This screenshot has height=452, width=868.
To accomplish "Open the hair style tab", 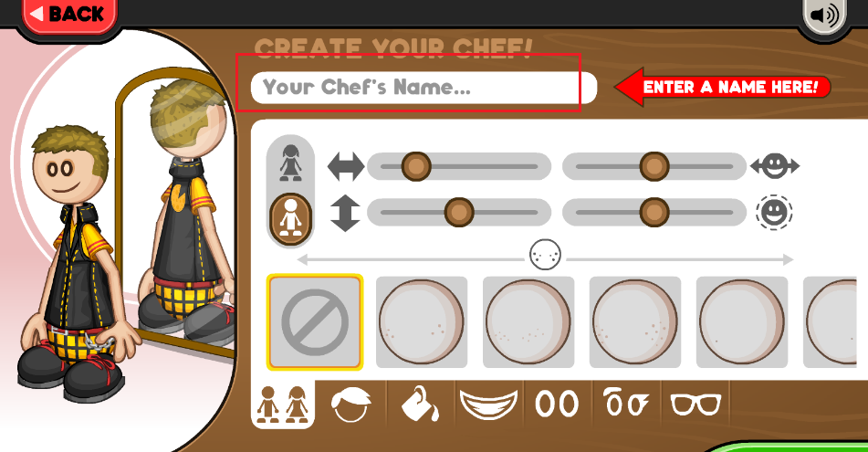I will coord(351,405).
